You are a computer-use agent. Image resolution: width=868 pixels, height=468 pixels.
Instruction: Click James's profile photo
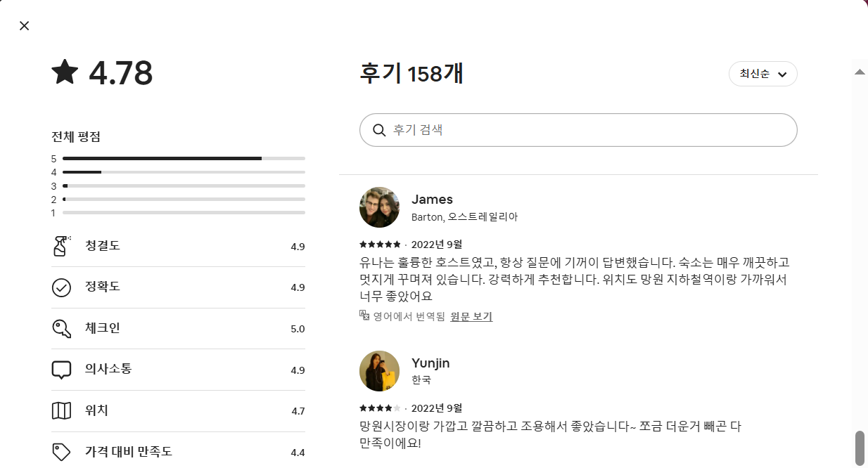tap(380, 207)
